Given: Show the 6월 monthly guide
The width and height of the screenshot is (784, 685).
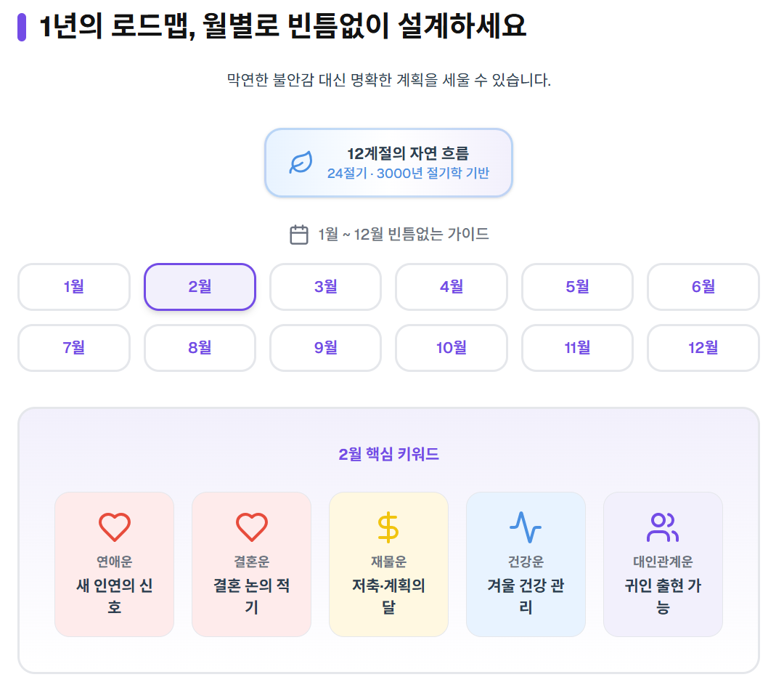Looking at the screenshot, I should pos(703,287).
